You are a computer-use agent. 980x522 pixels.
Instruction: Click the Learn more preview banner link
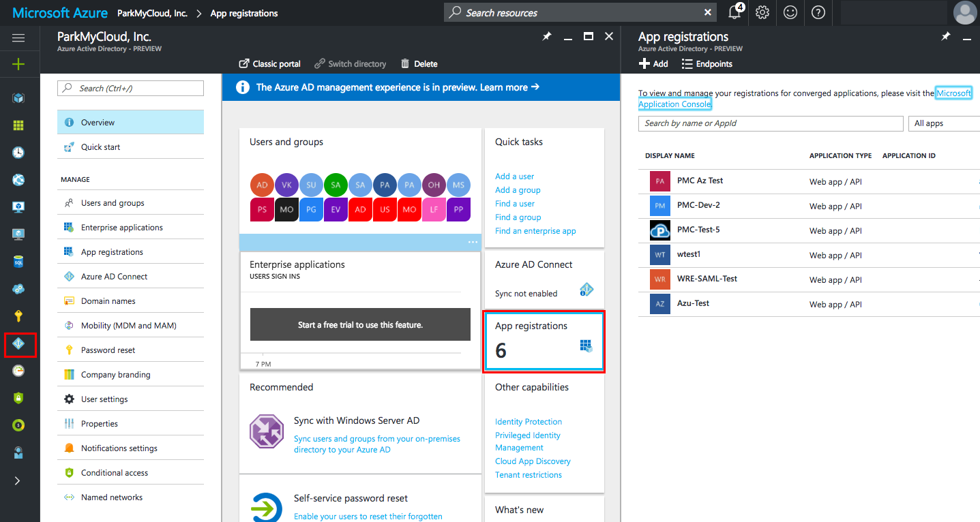point(509,87)
